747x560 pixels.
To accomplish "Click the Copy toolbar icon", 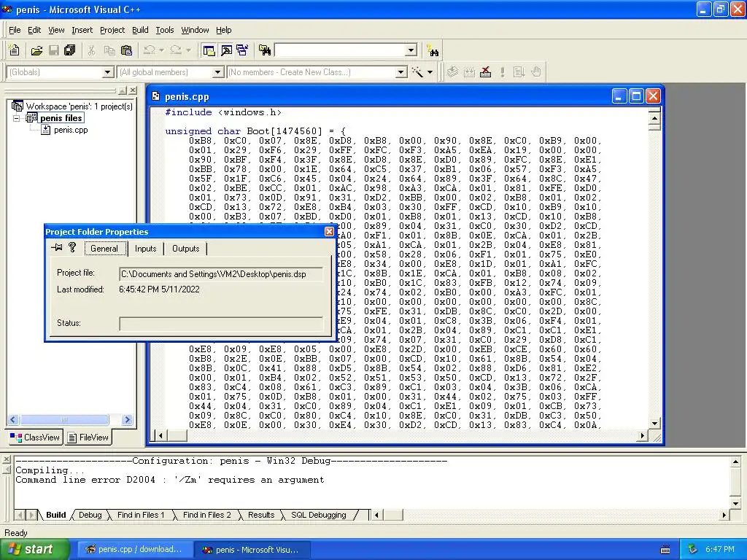I will [109, 50].
